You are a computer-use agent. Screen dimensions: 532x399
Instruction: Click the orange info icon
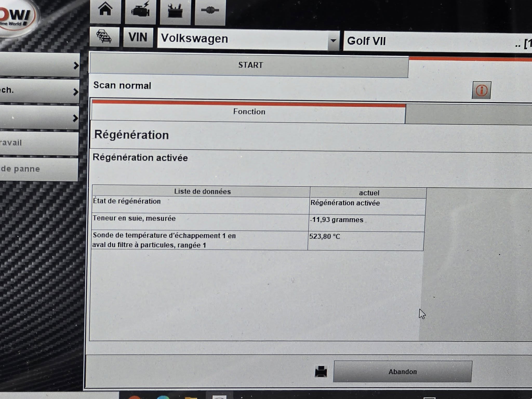point(481,90)
